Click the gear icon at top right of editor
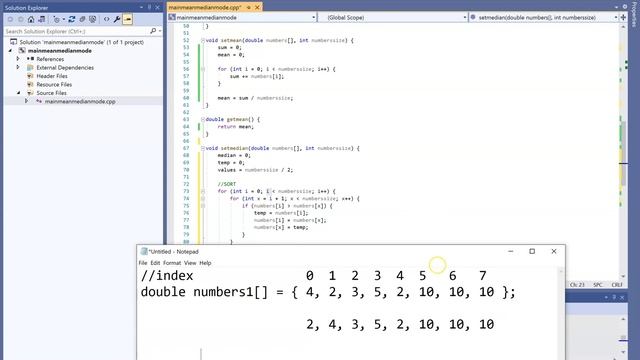This screenshot has width=640, height=360. point(624,7)
